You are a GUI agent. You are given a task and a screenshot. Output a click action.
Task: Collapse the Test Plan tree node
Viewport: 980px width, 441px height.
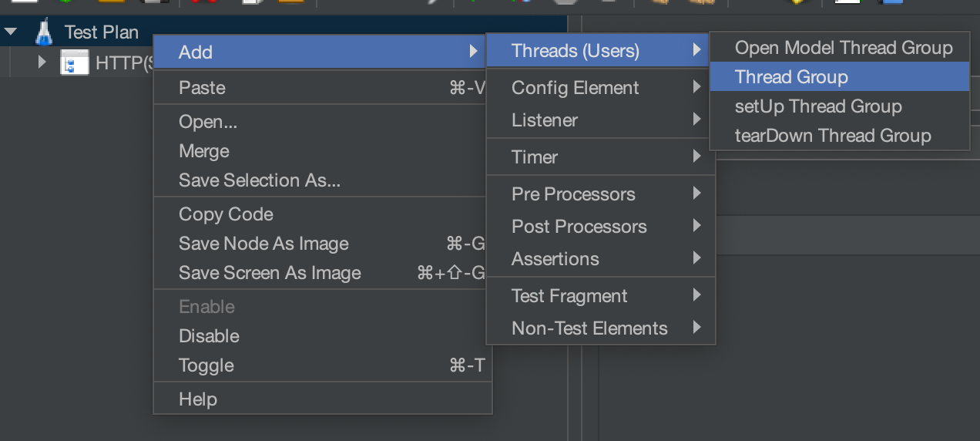(x=11, y=32)
